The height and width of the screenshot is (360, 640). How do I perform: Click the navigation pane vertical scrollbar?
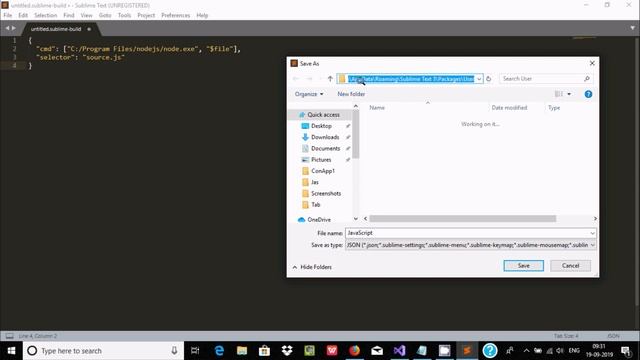(356, 134)
